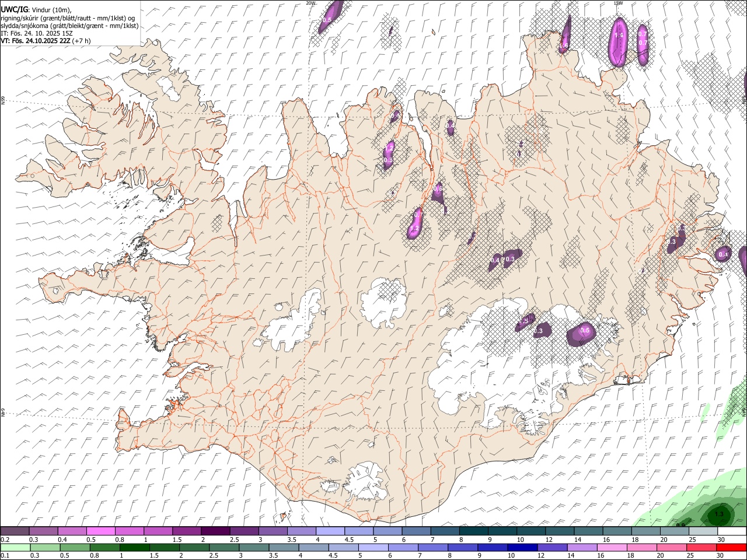This screenshot has width=747, height=560.
Task: Click the 0.5 value beneath the northern 1.2 label
Action: pyautogui.click(x=388, y=160)
